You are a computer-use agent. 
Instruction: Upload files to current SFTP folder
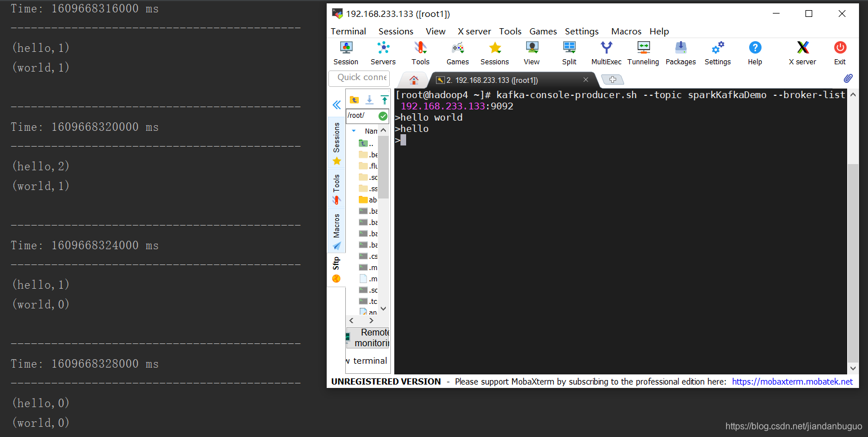click(x=384, y=100)
